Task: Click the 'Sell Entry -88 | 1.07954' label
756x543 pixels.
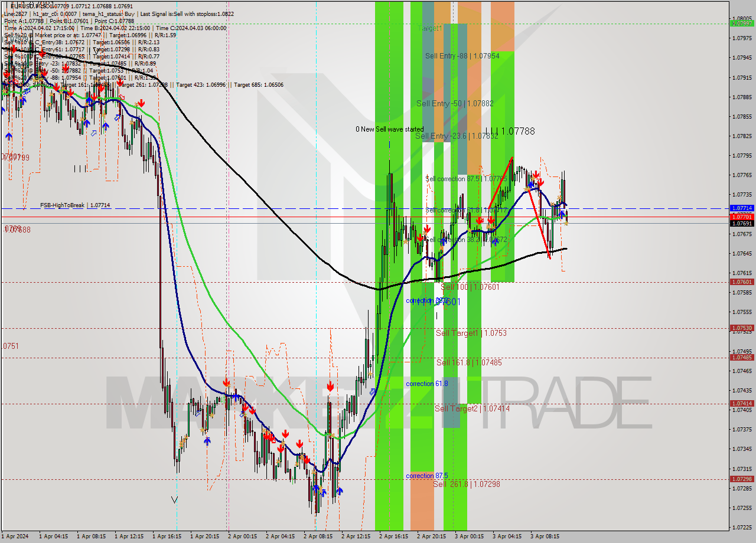Action: click(x=462, y=56)
